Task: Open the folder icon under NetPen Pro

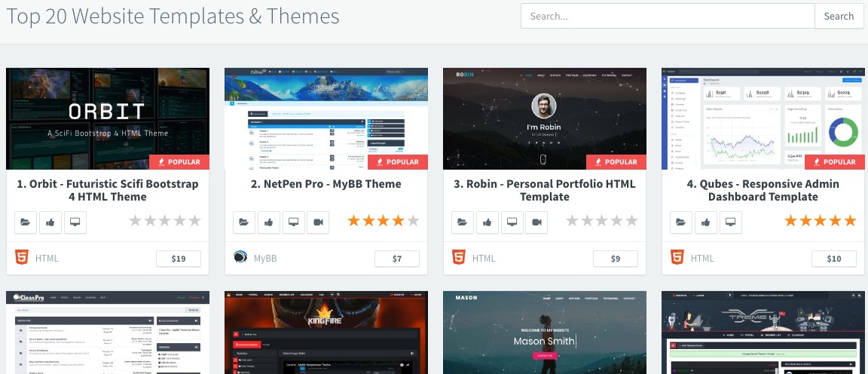Action: tap(244, 222)
